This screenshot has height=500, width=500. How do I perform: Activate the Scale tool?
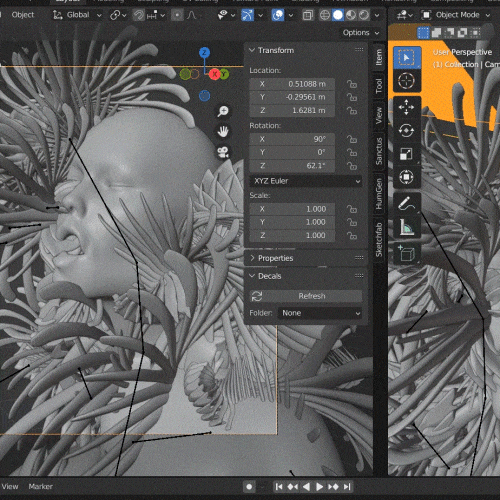[407, 154]
